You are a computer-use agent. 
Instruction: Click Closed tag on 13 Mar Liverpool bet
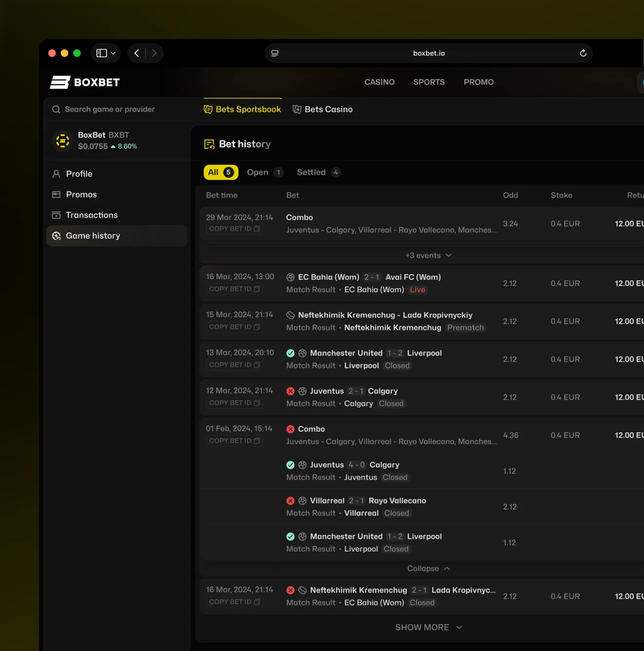(x=397, y=366)
